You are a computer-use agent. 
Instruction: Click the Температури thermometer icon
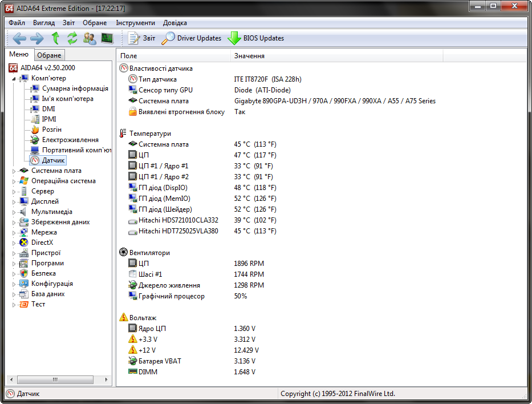(x=123, y=134)
